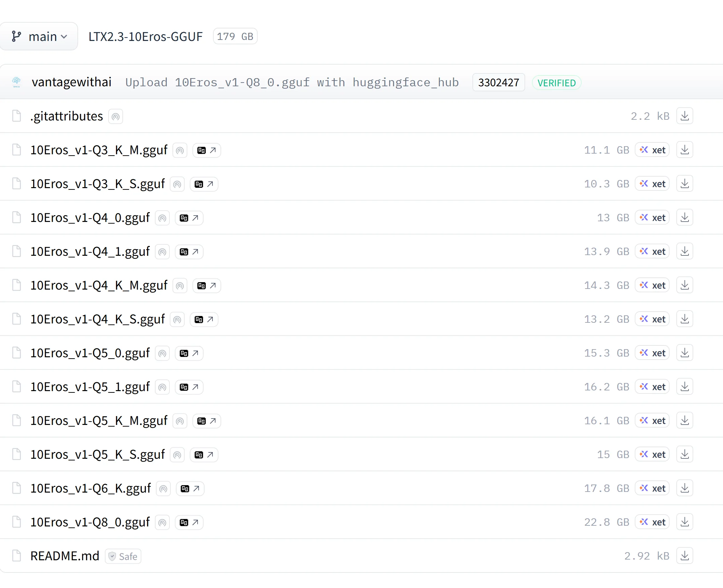The height and width of the screenshot is (588, 723).
Task: Download 10Eros_v1-Q4_K_M.gguf
Action: pos(685,285)
